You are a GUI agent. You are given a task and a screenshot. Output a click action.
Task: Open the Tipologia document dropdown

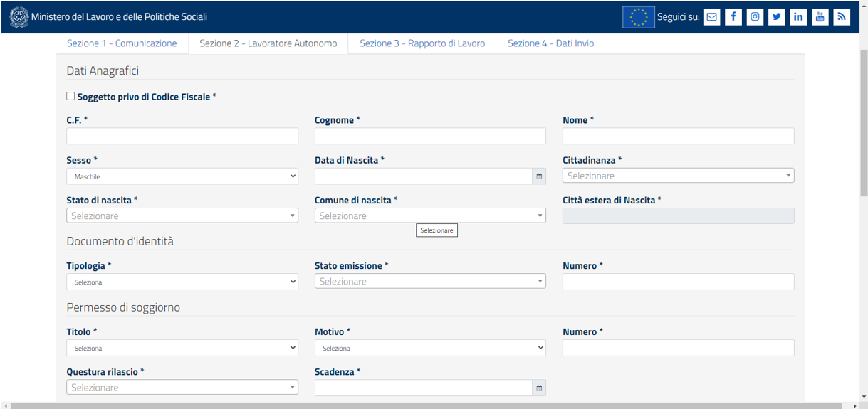[x=182, y=282]
